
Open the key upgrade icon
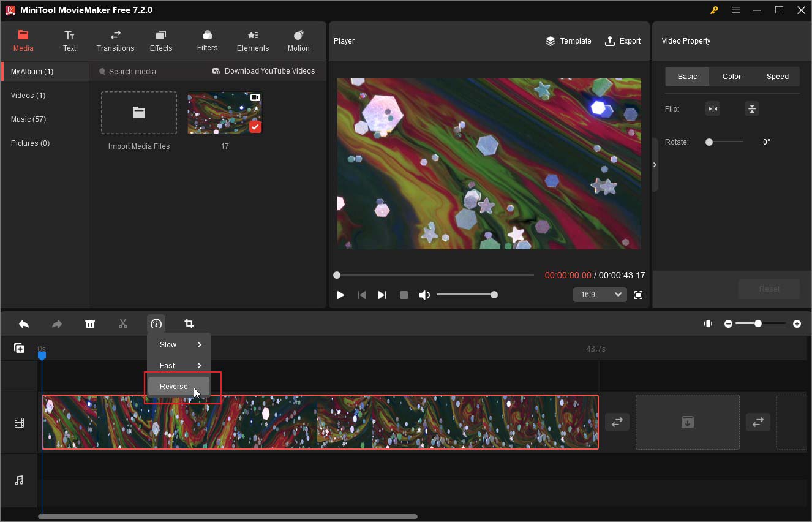714,10
